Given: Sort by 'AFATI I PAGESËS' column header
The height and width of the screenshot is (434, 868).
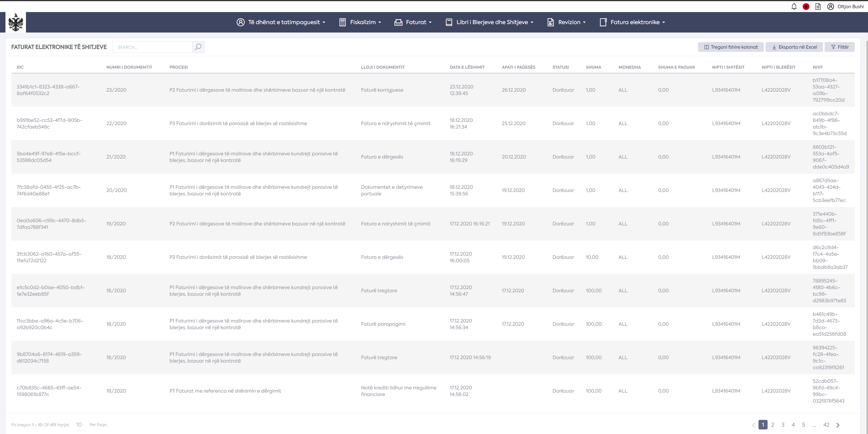Looking at the screenshot, I should tap(518, 67).
